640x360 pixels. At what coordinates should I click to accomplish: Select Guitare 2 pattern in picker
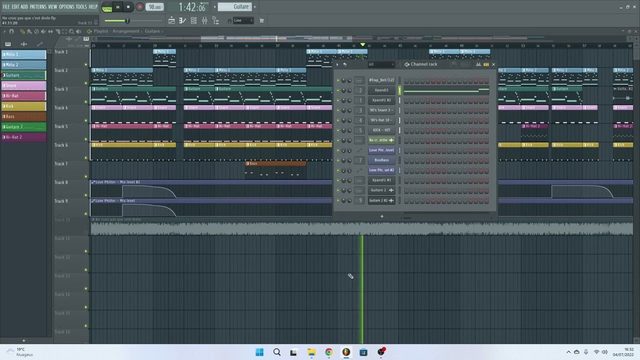pos(24,127)
